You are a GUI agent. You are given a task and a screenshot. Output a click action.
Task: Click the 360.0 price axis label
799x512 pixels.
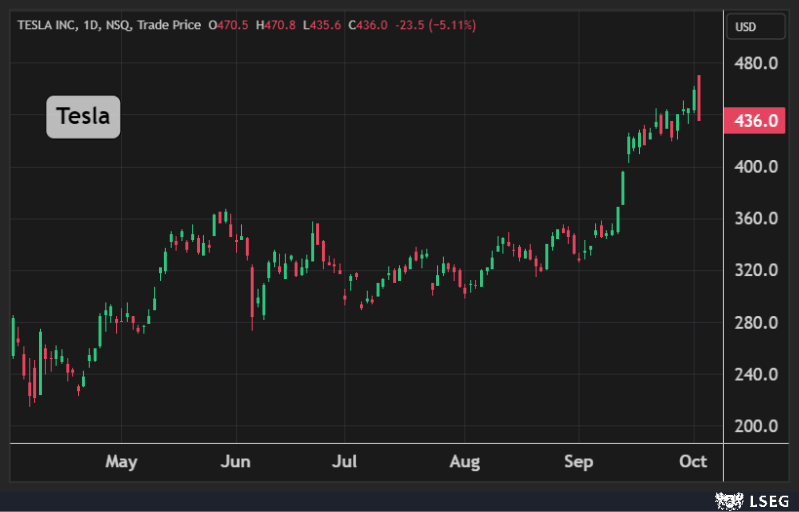tap(757, 219)
